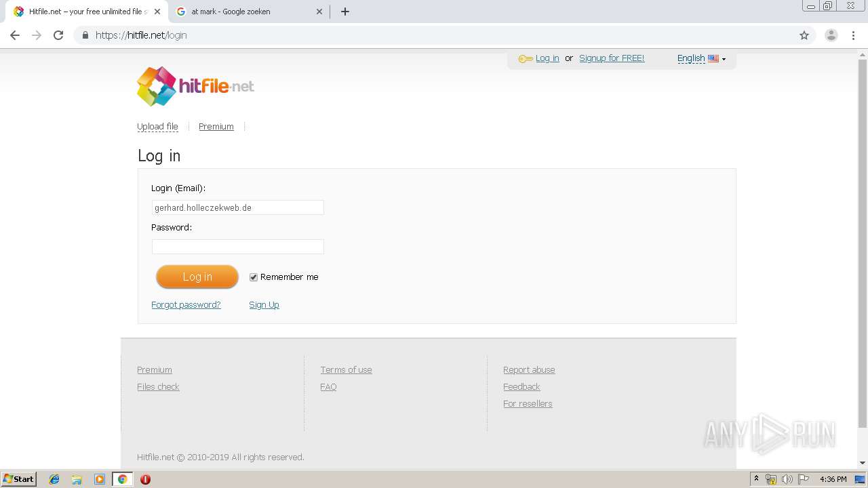Click the key icon beside Log in
The image size is (868, 488).
[x=526, y=59]
